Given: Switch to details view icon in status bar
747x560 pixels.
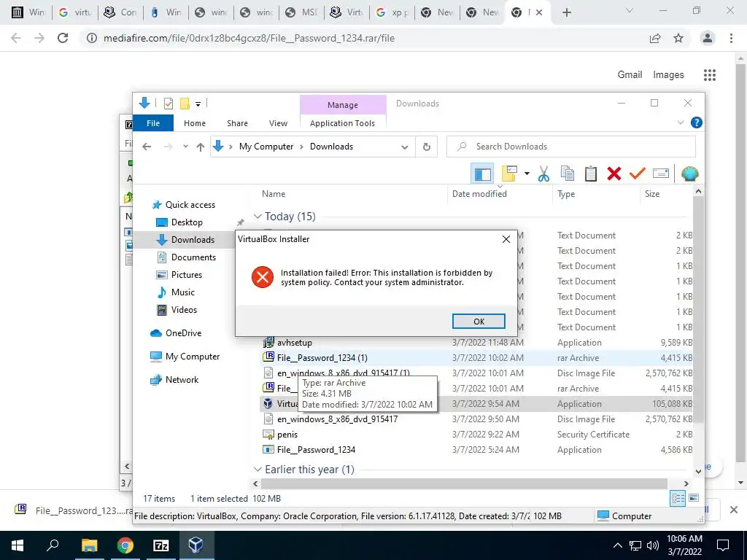Looking at the screenshot, I should coord(678,499).
